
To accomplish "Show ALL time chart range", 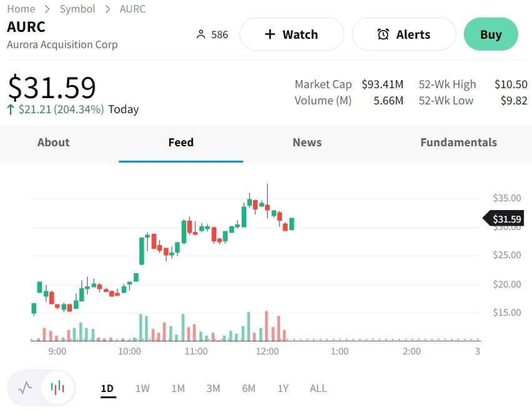I will 318,388.
